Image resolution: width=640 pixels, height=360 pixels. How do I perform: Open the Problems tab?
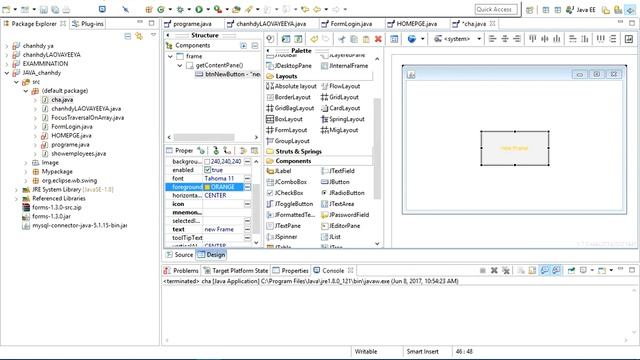[x=181, y=271]
